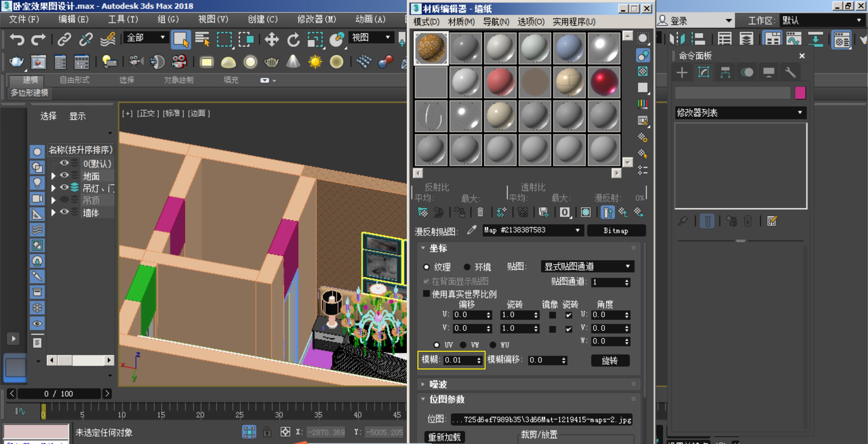Toggle visibility eye of 墙体 layer
The width and height of the screenshot is (868, 444).
click(x=64, y=212)
